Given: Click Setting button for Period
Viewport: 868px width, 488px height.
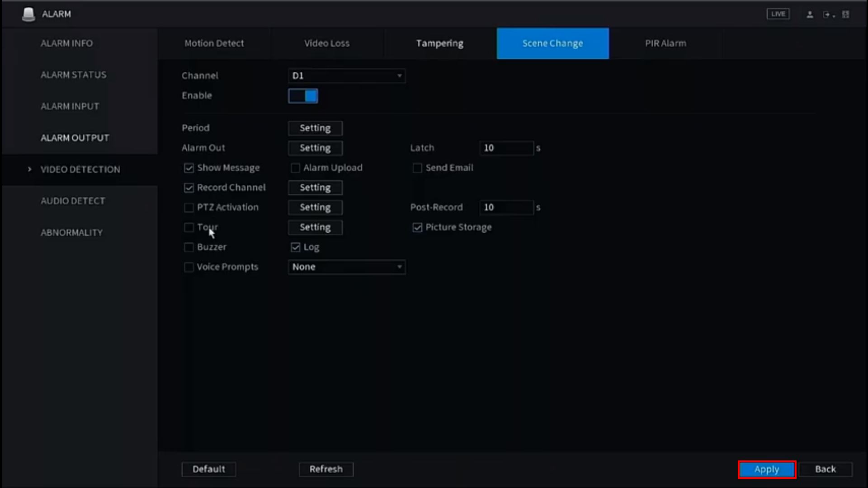Looking at the screenshot, I should click(315, 128).
